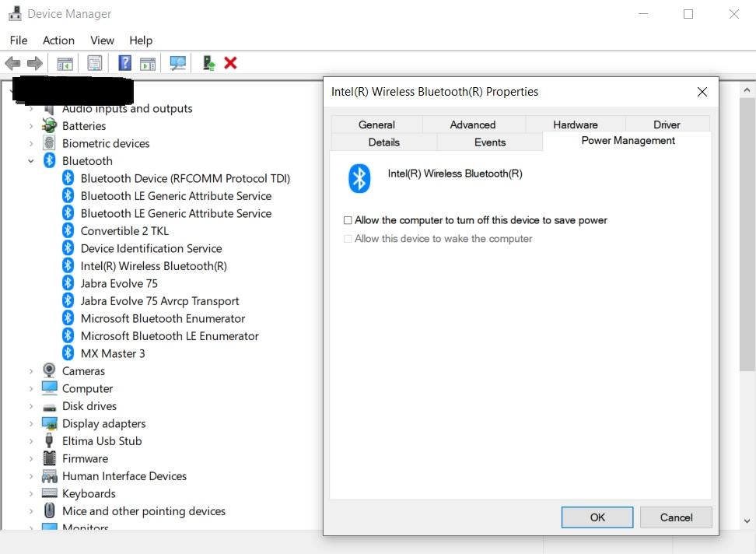Screen dimensions: 756x554
Task: Click the Firmware chip icon
Action: [x=50, y=458]
